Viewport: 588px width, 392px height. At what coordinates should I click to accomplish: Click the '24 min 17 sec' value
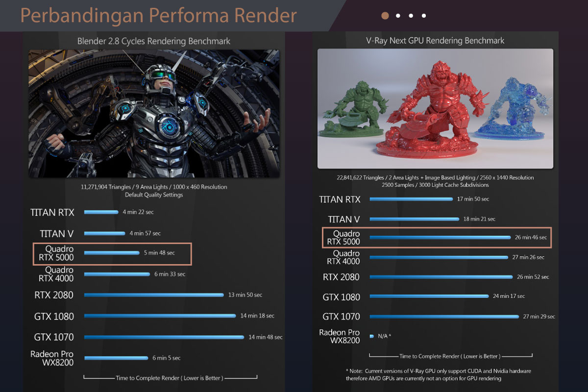(x=509, y=296)
